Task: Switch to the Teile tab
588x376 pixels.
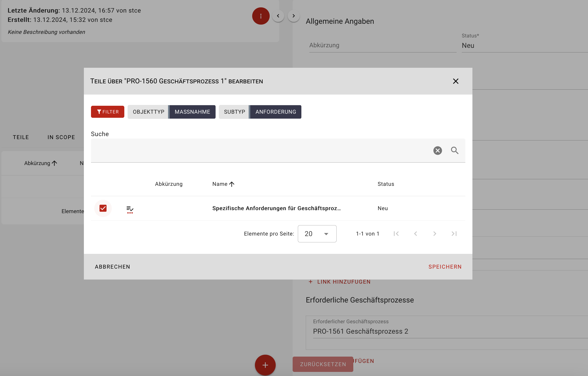Action: (x=21, y=137)
